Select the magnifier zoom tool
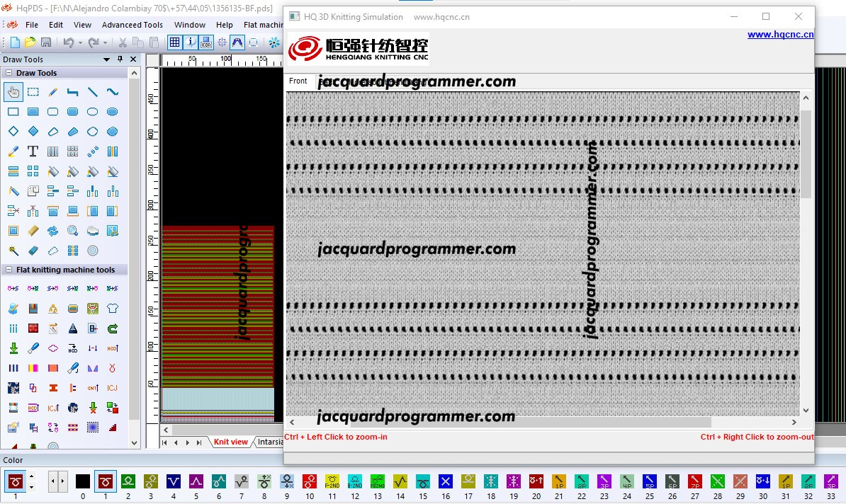This screenshot has width=846, height=504. pyautogui.click(x=73, y=231)
